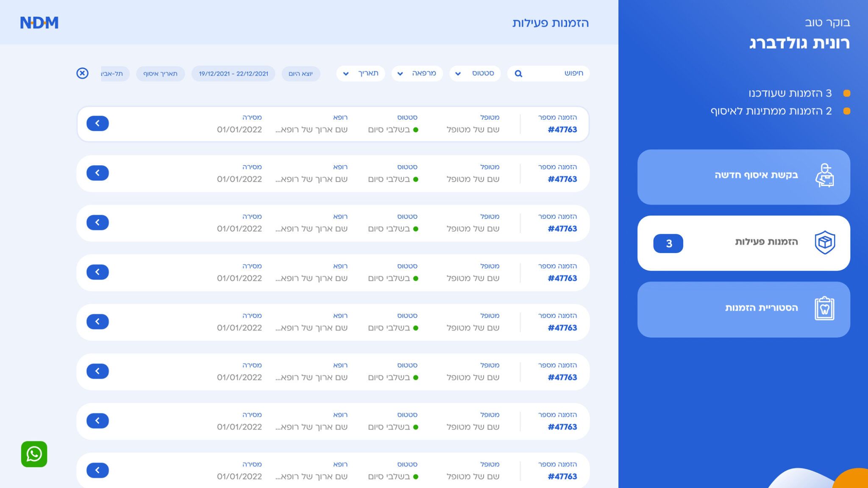Click the tooth clipboard icon on הסטוריית הזמנות

(824, 308)
